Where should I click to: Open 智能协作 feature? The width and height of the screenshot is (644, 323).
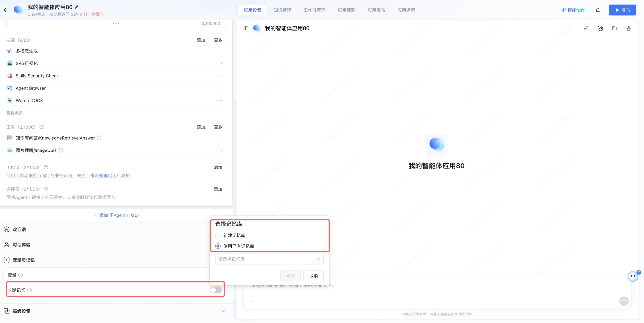pyautogui.click(x=573, y=10)
